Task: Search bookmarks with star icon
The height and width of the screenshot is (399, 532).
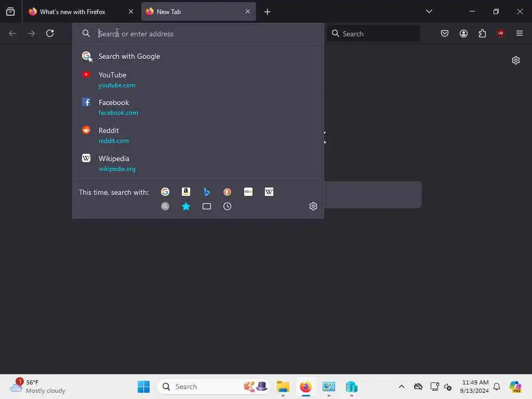Action: coord(186,206)
